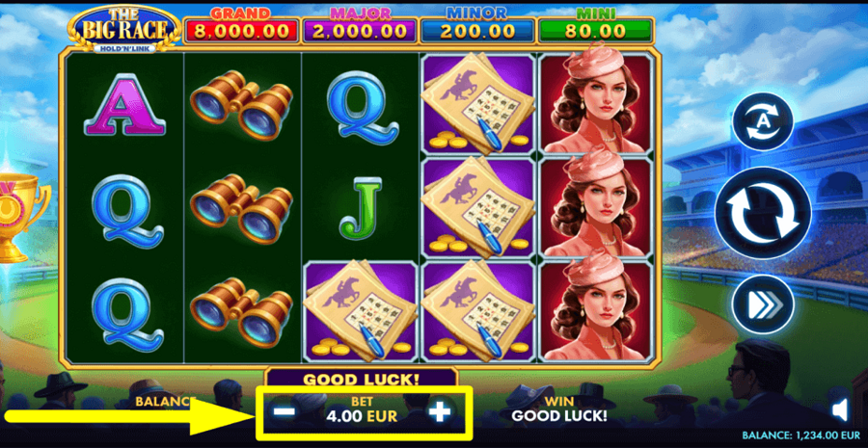
Task: Toggle the autoplay button with letter A
Action: [x=762, y=122]
